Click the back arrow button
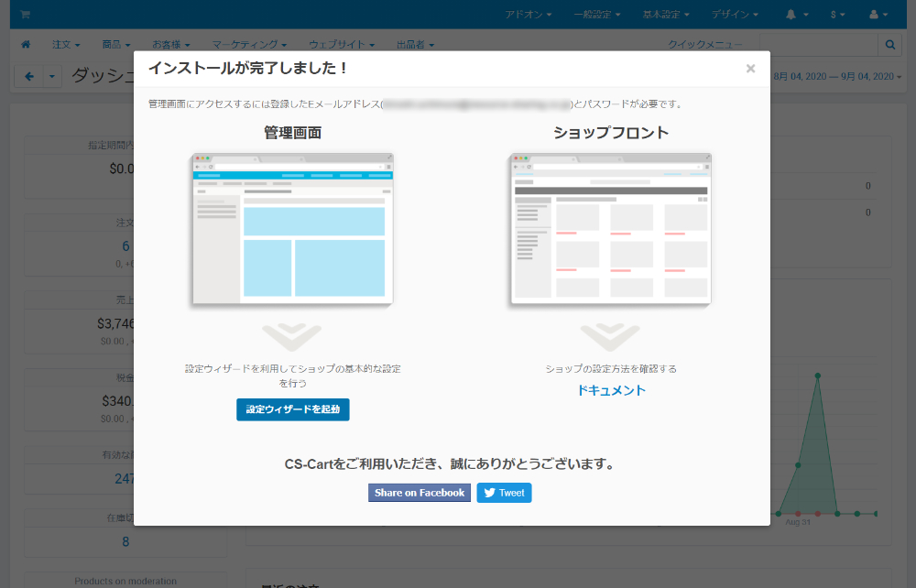 click(29, 76)
